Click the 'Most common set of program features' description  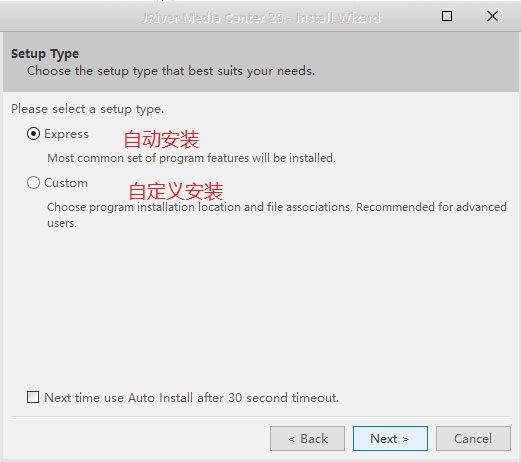coord(191,158)
